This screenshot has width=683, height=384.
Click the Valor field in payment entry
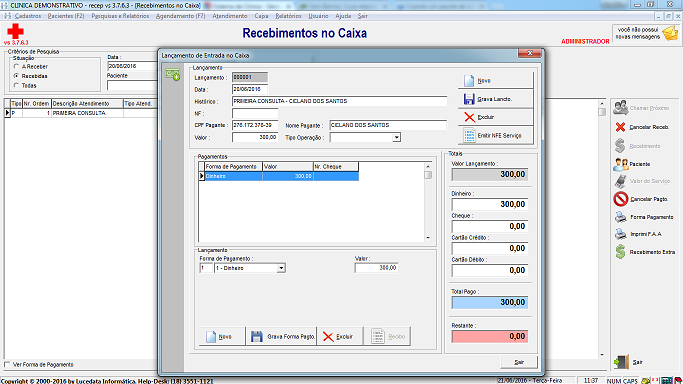coord(376,268)
